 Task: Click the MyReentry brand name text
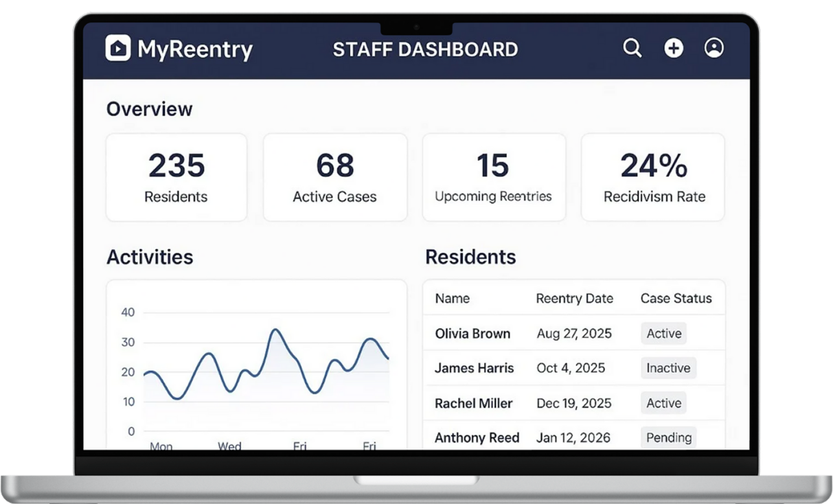coord(195,49)
